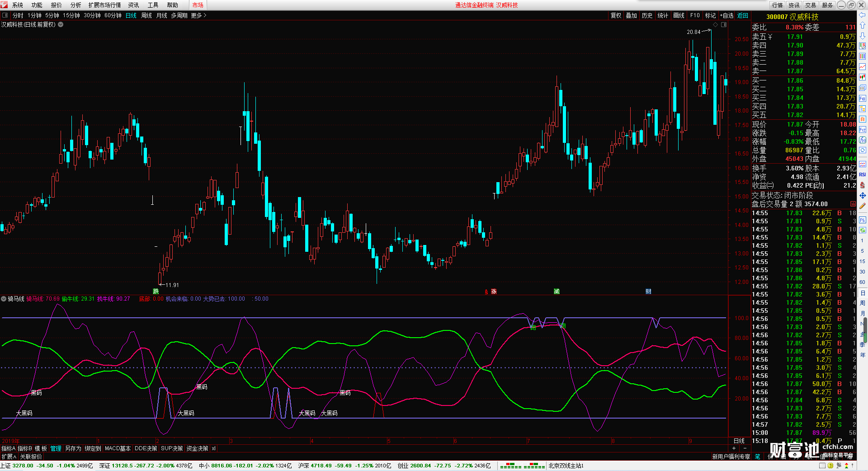This screenshot has width=868, height=471.
Task: Select the MACD基本 indicator tab
Action: tap(118, 448)
